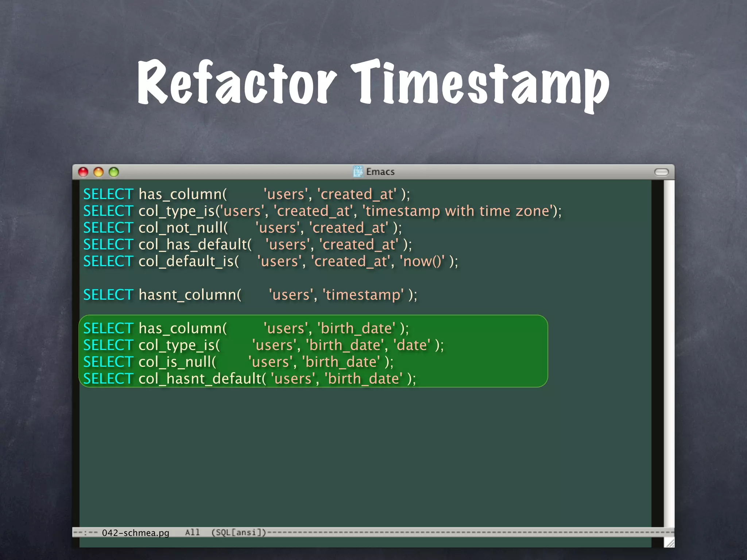Click the col_hasnt_default 'birth_date' line
The width and height of the screenshot is (747, 560).
pyautogui.click(x=250, y=379)
